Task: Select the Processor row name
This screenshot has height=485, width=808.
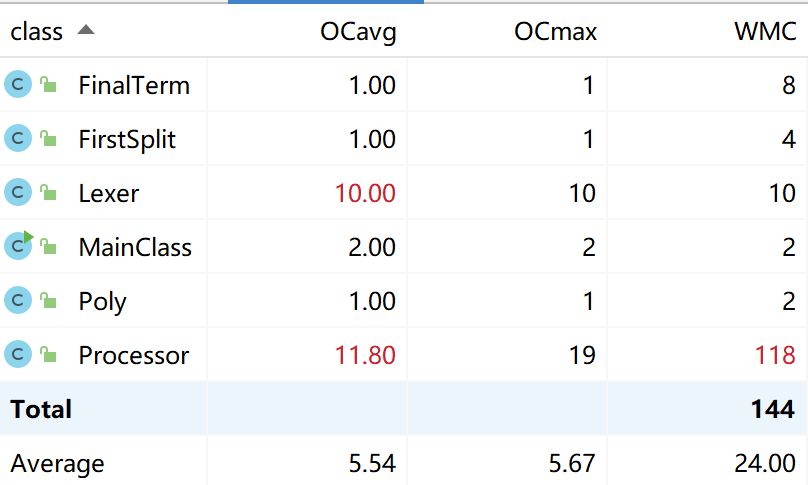Action: [133, 355]
